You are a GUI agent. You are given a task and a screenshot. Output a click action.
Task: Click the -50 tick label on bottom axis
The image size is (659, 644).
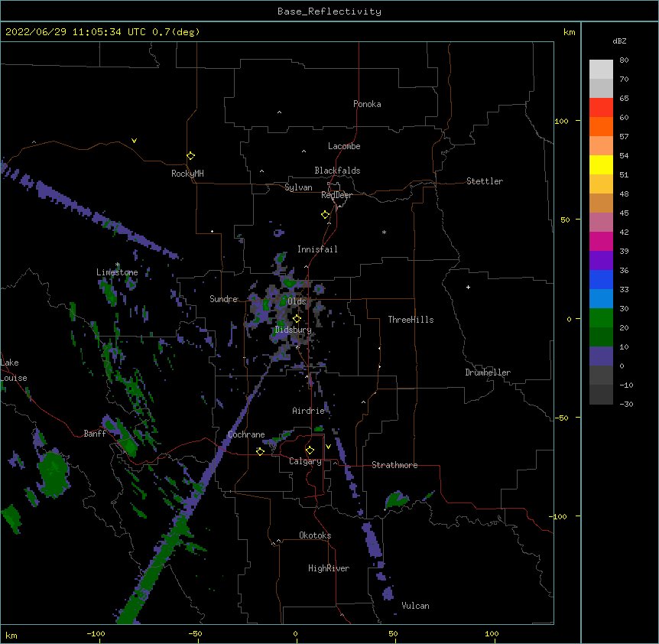pyautogui.click(x=195, y=634)
